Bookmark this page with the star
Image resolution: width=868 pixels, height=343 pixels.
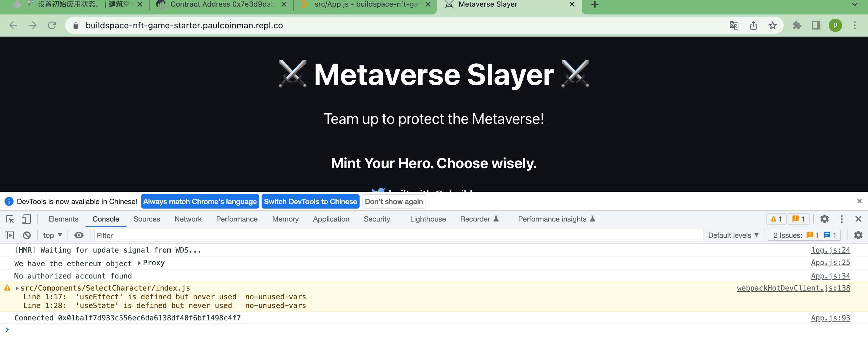click(x=773, y=25)
